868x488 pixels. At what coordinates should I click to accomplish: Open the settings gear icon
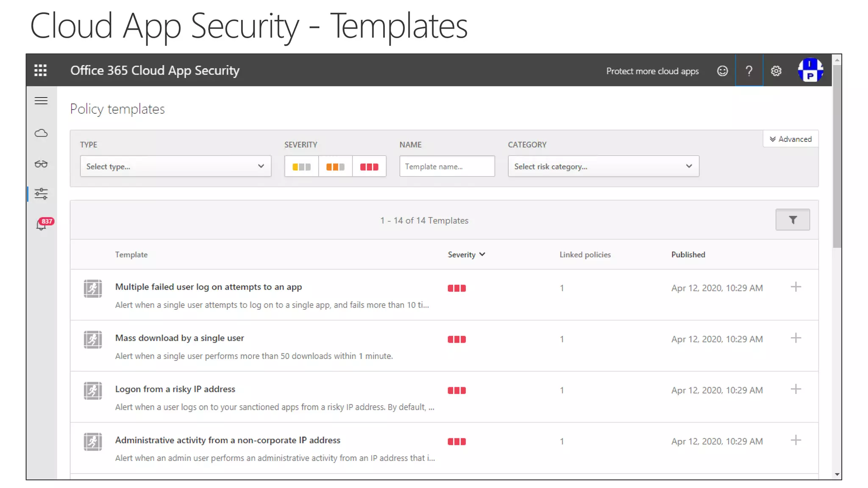pyautogui.click(x=776, y=71)
